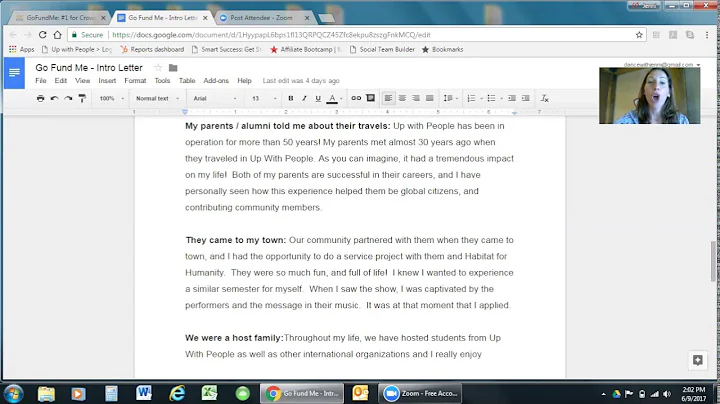Viewport: 720px width, 404px height.
Task: Expand numbered list options arrow
Action: click(481, 98)
